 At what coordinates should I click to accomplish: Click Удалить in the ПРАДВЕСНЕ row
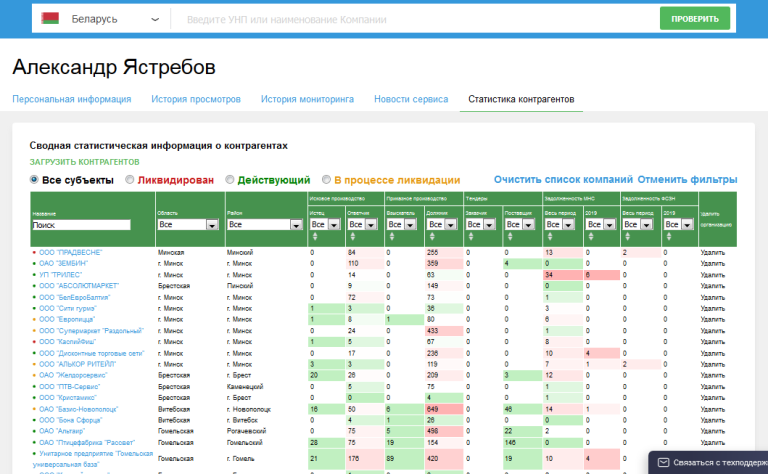point(713,253)
